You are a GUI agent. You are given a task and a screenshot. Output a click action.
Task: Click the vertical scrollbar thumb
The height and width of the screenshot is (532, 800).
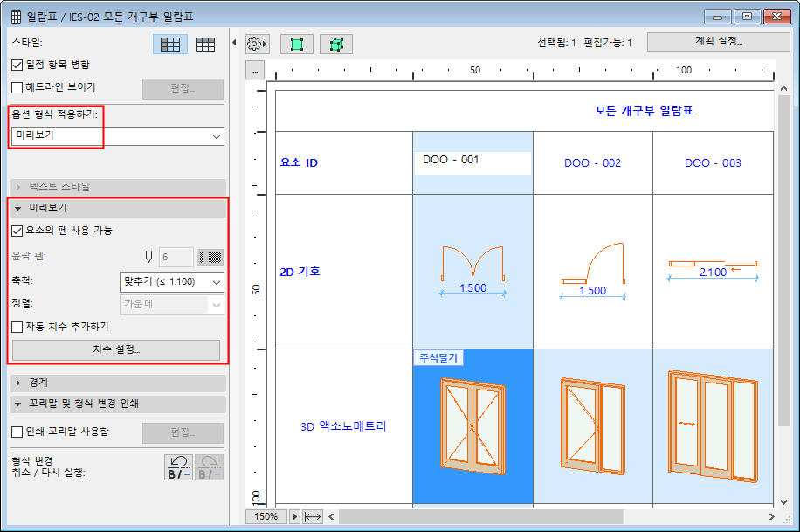783,260
